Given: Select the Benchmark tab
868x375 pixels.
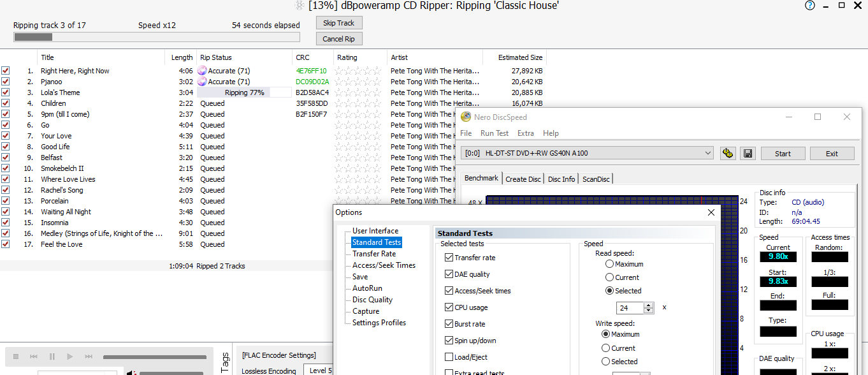Looking at the screenshot, I should click(481, 178).
